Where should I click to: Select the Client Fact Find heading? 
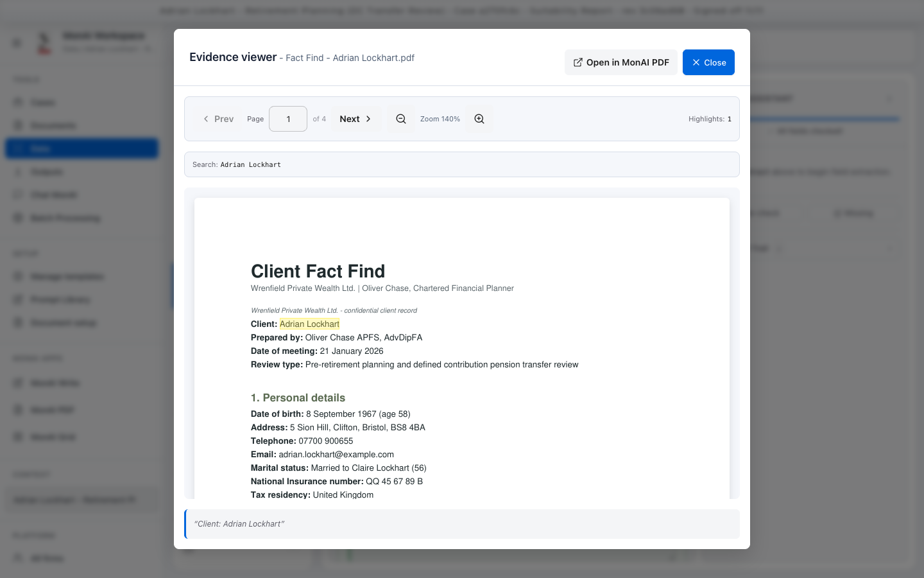coord(318,271)
